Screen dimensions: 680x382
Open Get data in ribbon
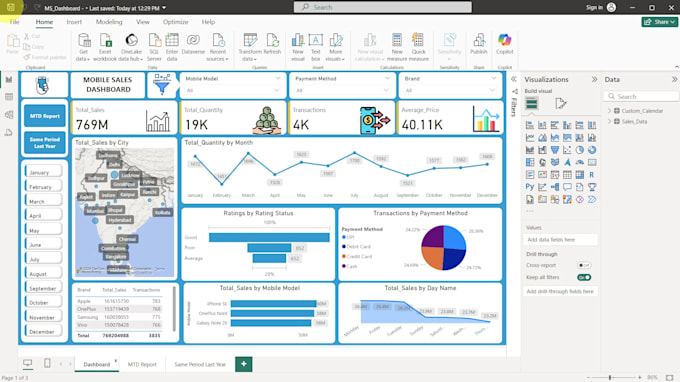(x=83, y=47)
